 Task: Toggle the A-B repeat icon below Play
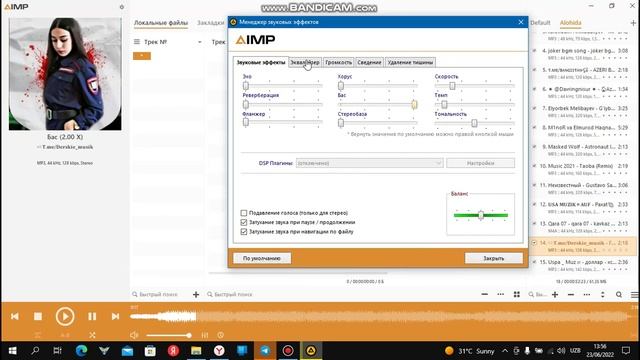[65, 335]
